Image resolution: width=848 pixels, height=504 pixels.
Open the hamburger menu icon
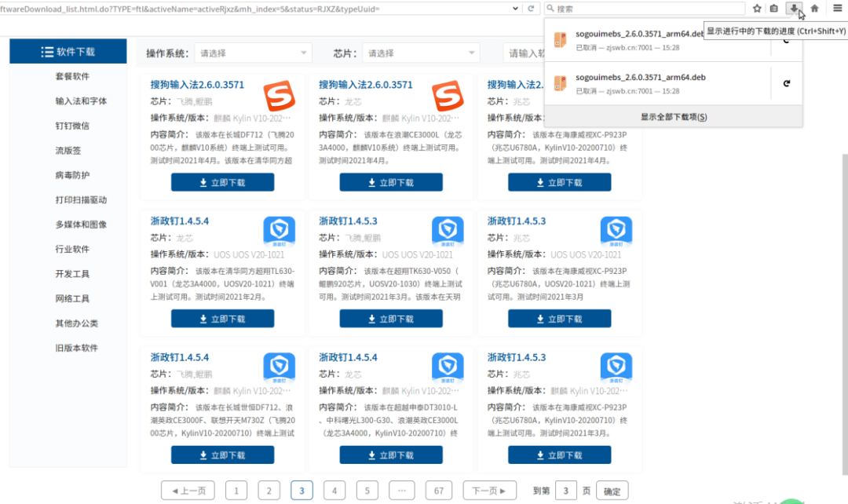[x=837, y=8]
